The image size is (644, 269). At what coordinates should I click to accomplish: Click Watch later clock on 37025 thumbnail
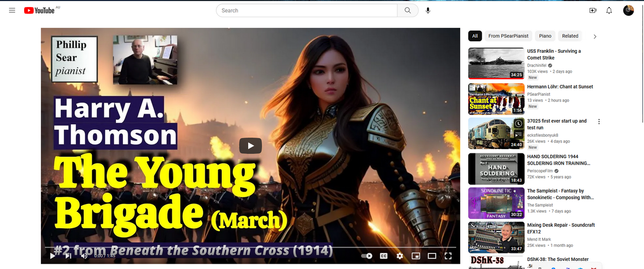point(519,123)
